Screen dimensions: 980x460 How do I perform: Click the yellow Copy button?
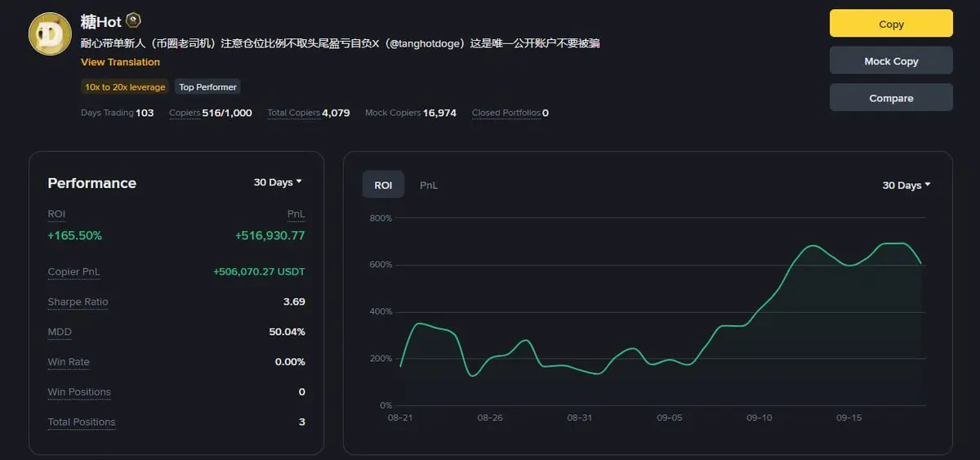[891, 24]
